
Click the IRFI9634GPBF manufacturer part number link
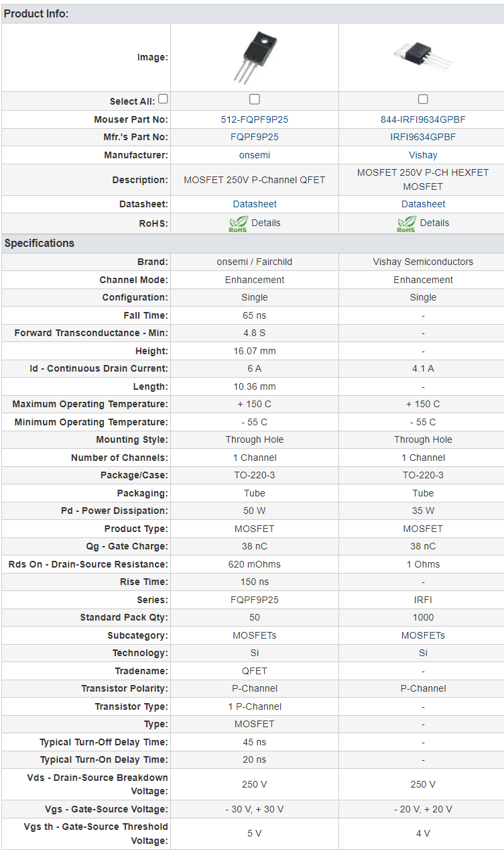(423, 137)
